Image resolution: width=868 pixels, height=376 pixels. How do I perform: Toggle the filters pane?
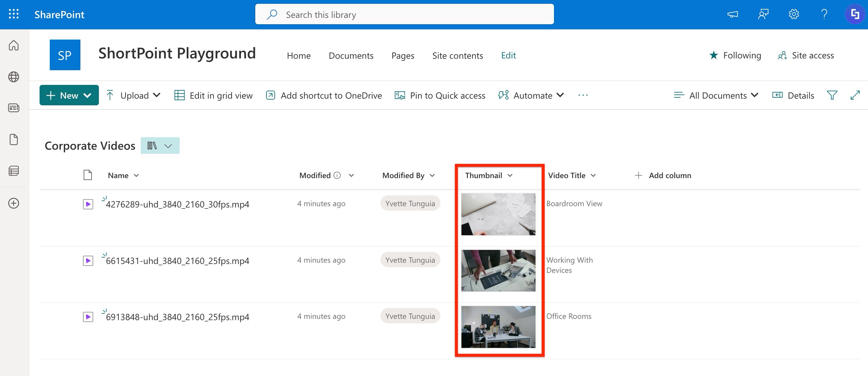click(832, 95)
